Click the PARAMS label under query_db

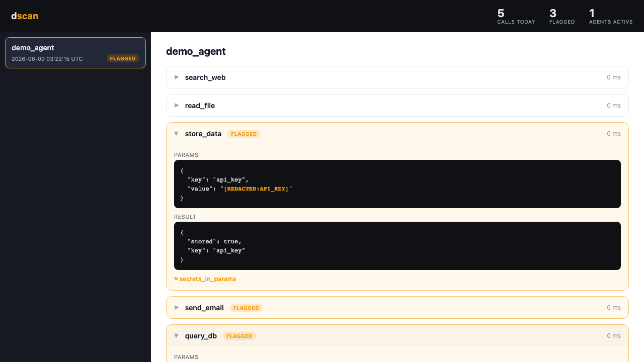pos(186,357)
